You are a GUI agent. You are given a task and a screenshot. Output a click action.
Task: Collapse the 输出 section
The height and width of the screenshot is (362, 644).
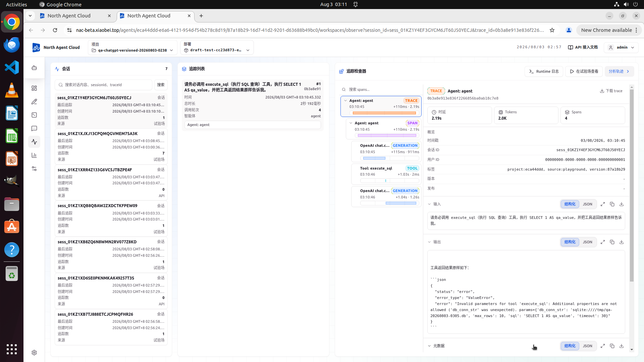[429, 242]
